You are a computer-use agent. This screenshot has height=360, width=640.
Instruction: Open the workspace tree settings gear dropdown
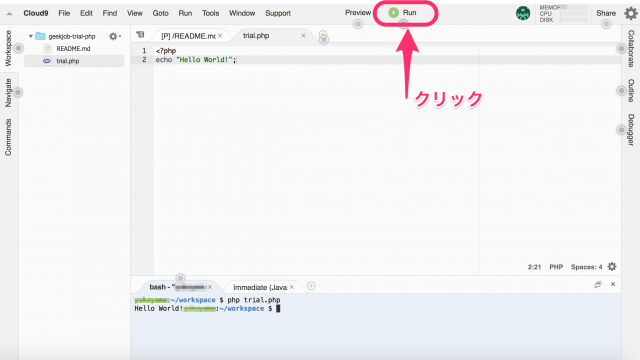click(x=115, y=36)
